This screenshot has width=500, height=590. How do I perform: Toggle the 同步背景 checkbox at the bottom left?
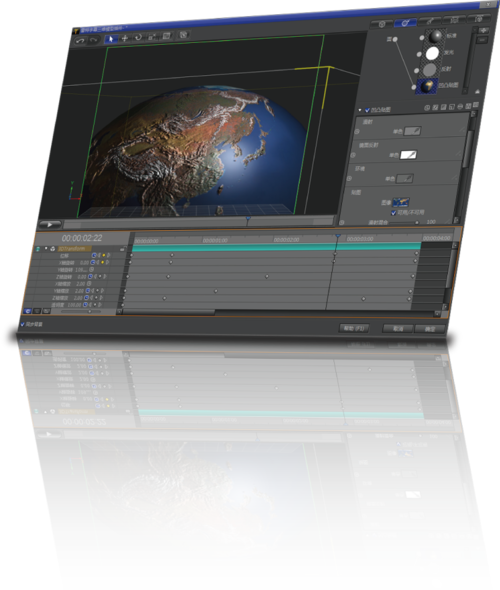[22, 324]
